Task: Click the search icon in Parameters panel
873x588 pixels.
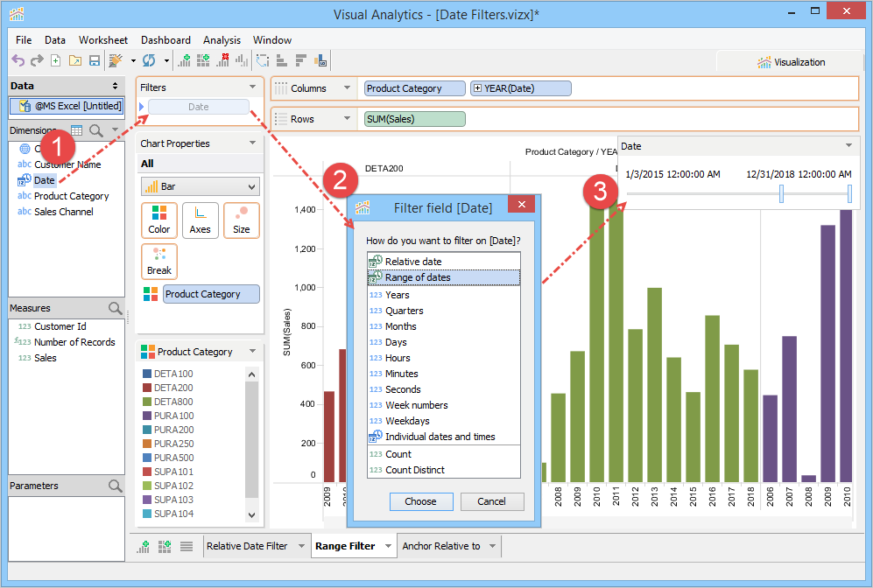Action: [115, 486]
